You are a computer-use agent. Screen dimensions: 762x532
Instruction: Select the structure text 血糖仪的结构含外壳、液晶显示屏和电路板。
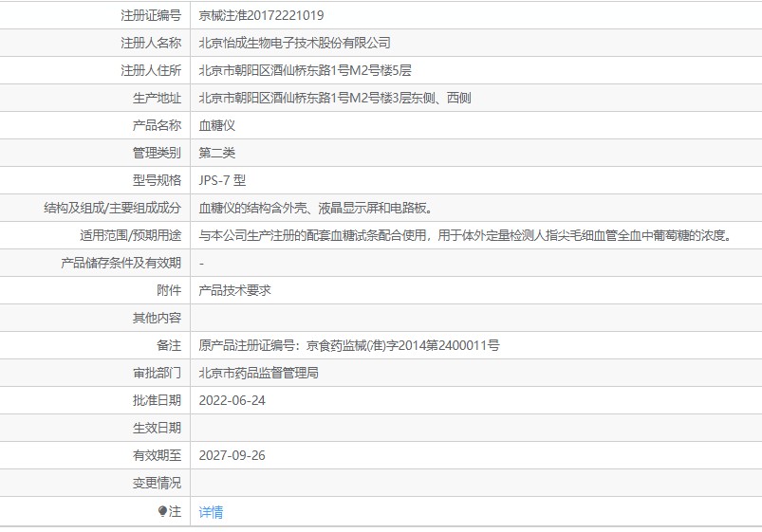tap(316, 208)
